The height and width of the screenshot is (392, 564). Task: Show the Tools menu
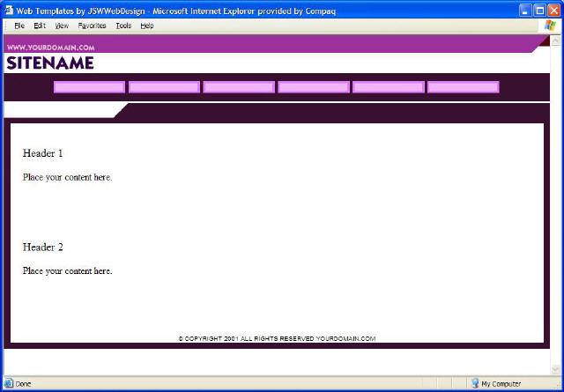pyautogui.click(x=123, y=26)
